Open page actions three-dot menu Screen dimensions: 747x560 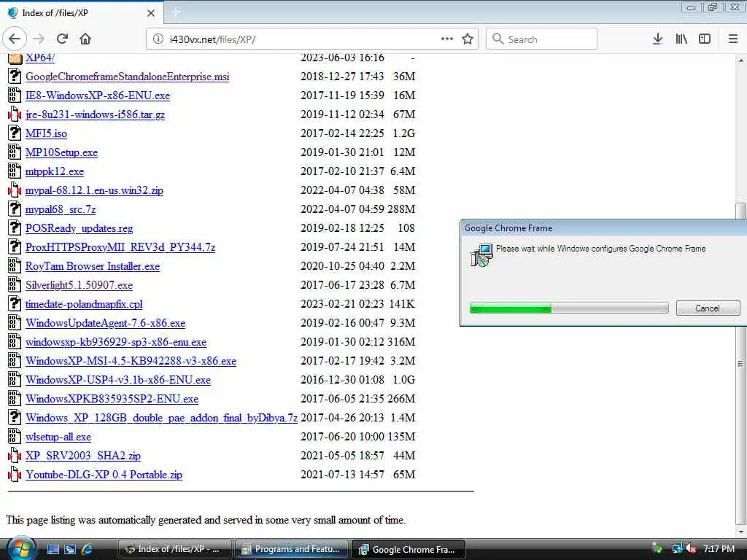coord(447,39)
